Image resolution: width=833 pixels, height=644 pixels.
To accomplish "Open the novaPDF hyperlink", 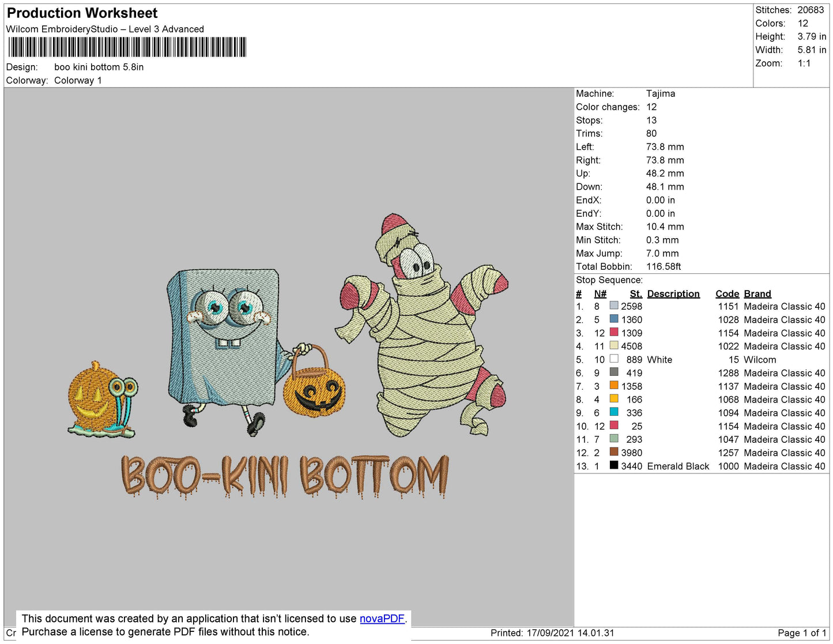I will pyautogui.click(x=382, y=619).
